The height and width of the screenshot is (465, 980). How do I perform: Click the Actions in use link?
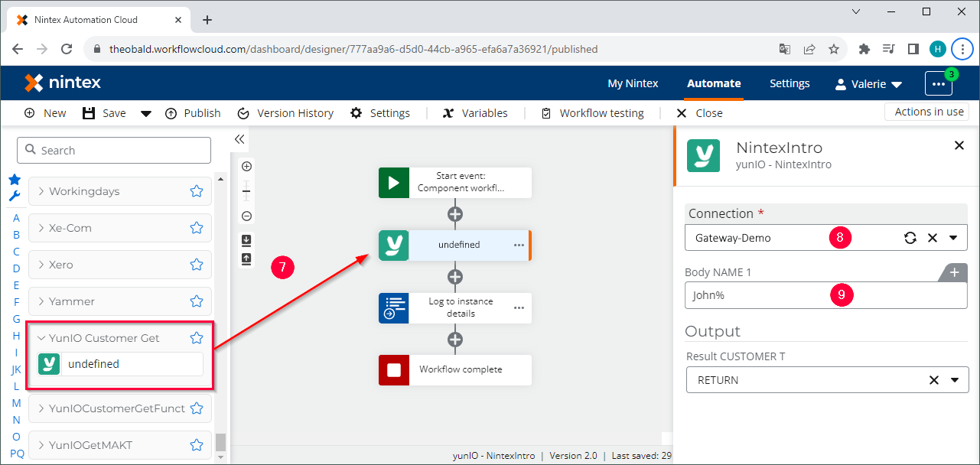click(x=926, y=111)
